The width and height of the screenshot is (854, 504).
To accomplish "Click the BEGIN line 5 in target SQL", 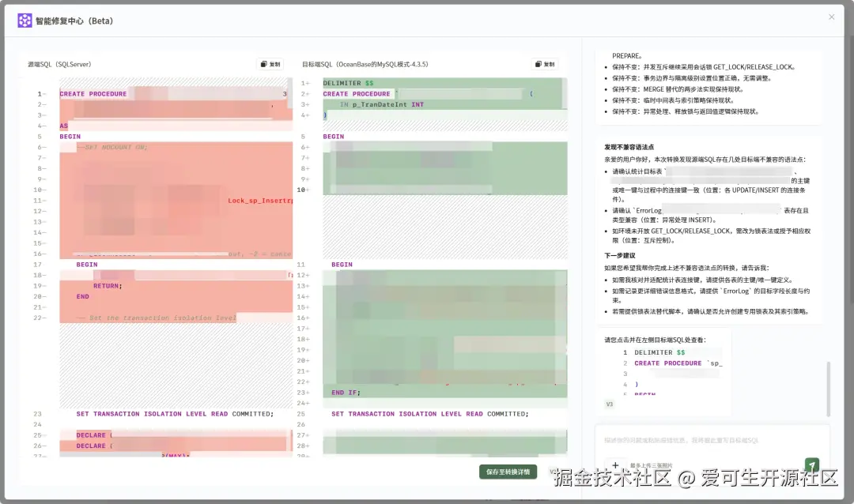I will point(334,137).
